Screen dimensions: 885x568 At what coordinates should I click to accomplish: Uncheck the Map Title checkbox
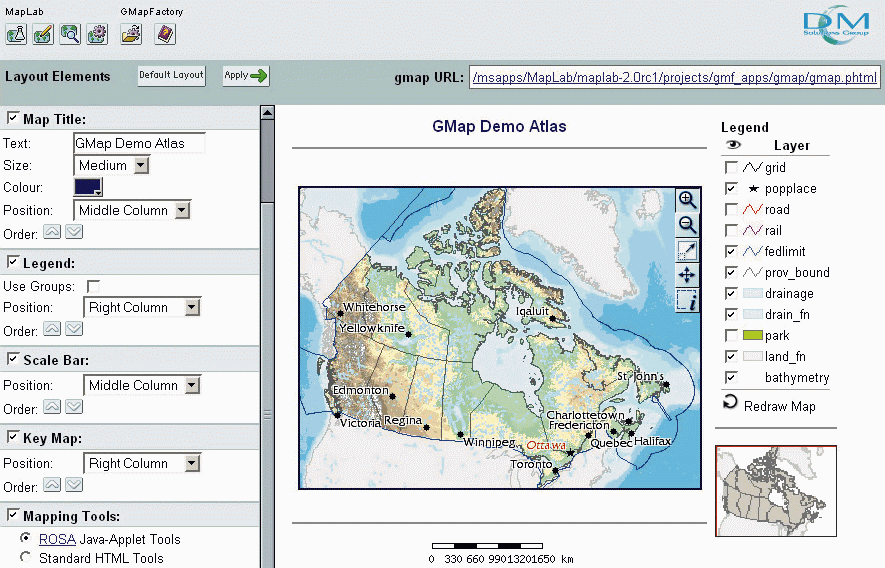pyautogui.click(x=12, y=118)
